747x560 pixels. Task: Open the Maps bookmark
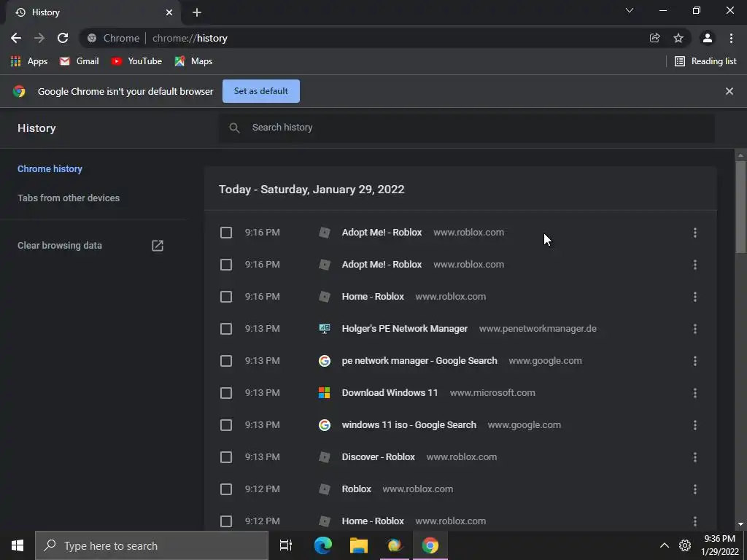coord(193,61)
